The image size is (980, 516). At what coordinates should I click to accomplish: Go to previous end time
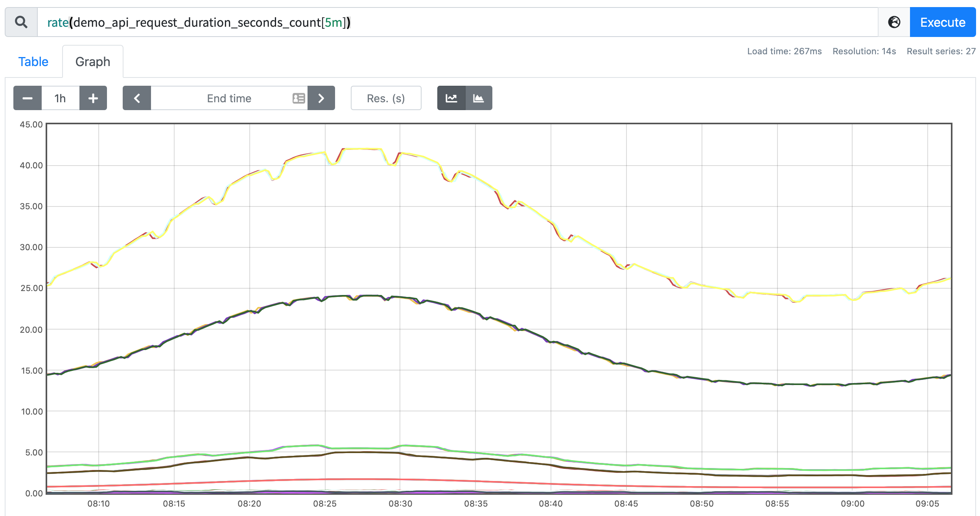(x=137, y=98)
